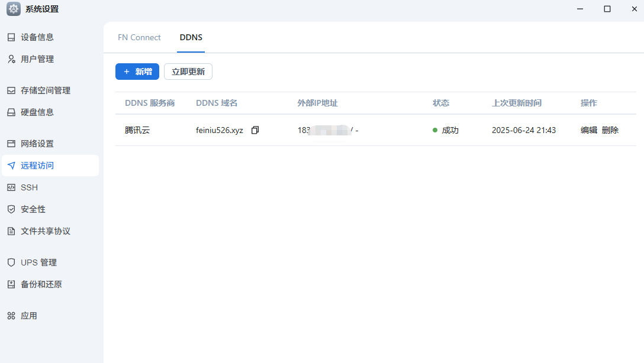Click the 设备信息 sidebar icon
This screenshot has width=644, height=363.
[11, 37]
